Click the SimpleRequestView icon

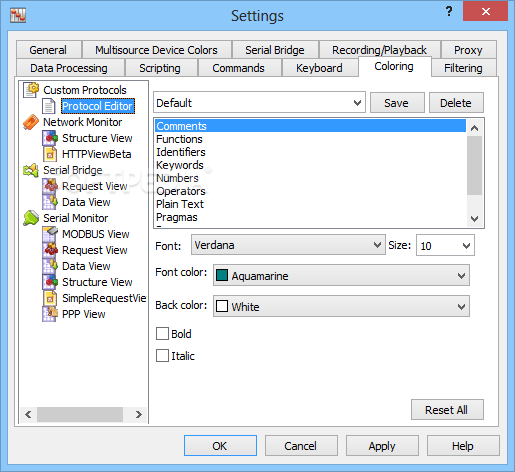(x=50, y=298)
